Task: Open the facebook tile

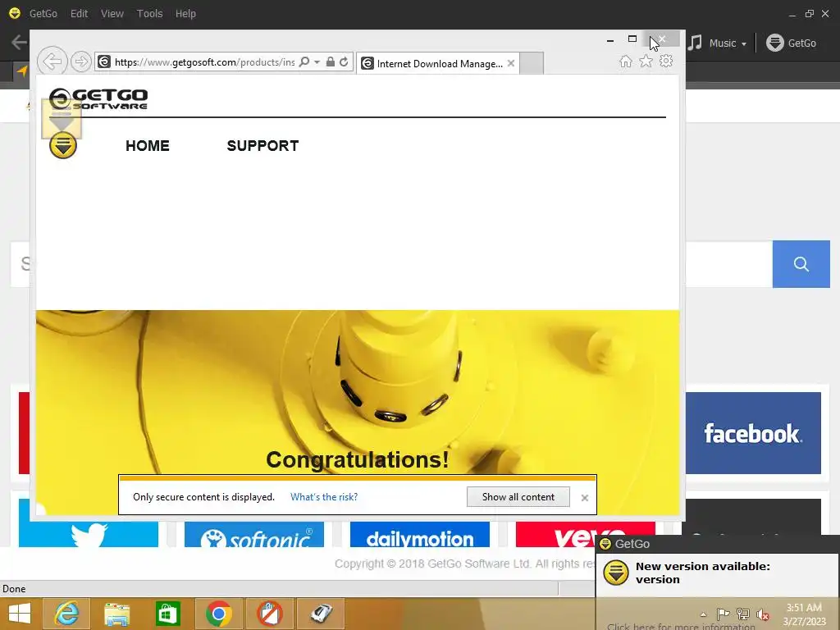Action: pos(753,433)
